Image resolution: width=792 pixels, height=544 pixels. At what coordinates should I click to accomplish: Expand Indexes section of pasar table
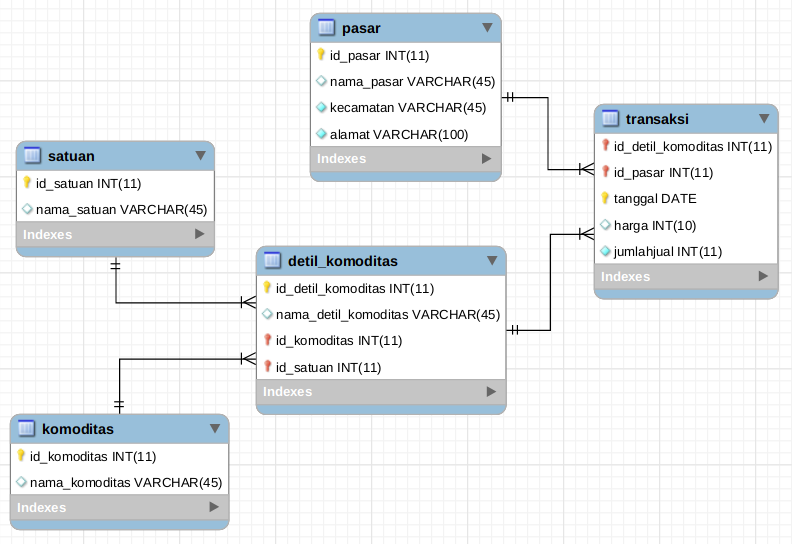pyautogui.click(x=486, y=158)
